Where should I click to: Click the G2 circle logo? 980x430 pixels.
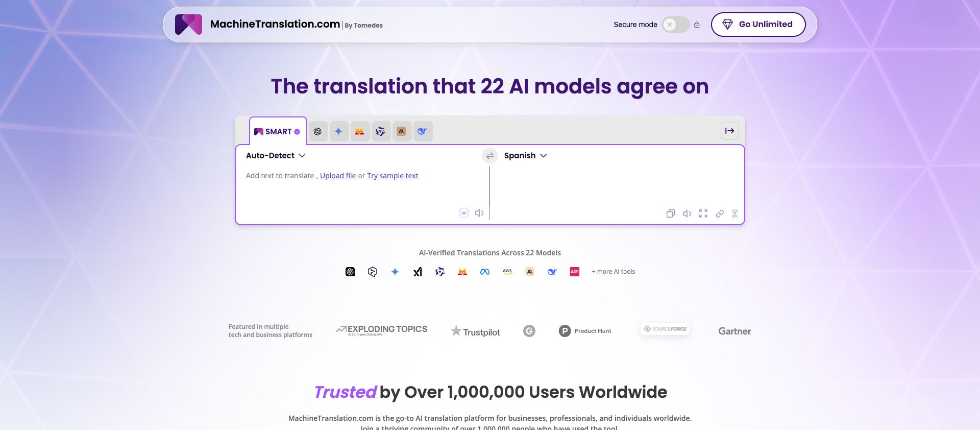pyautogui.click(x=529, y=331)
